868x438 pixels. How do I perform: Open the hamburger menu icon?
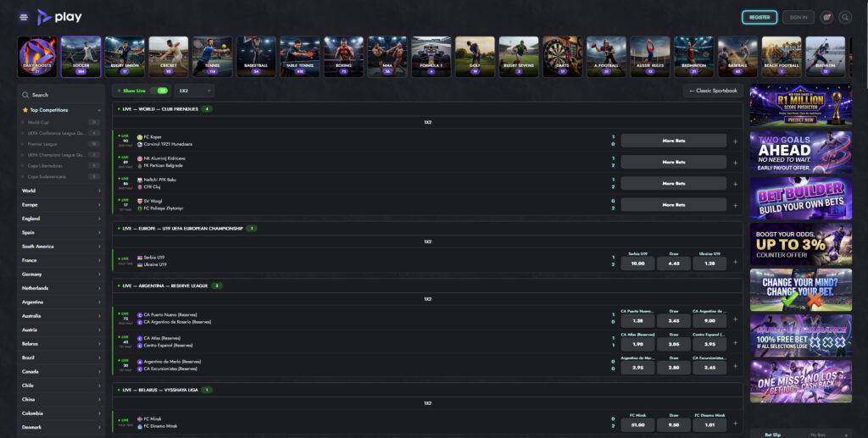coord(24,17)
